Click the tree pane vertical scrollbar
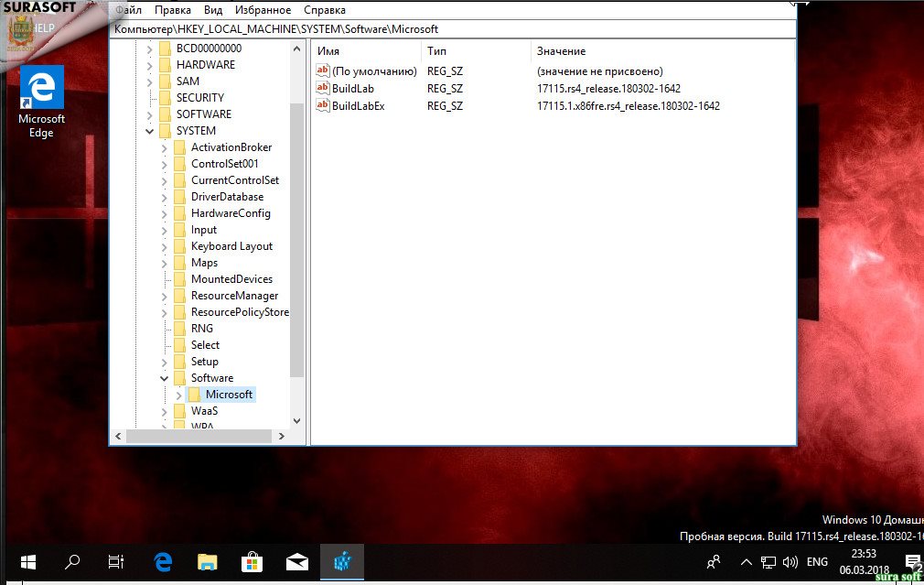This screenshot has width=924, height=585. click(296, 238)
